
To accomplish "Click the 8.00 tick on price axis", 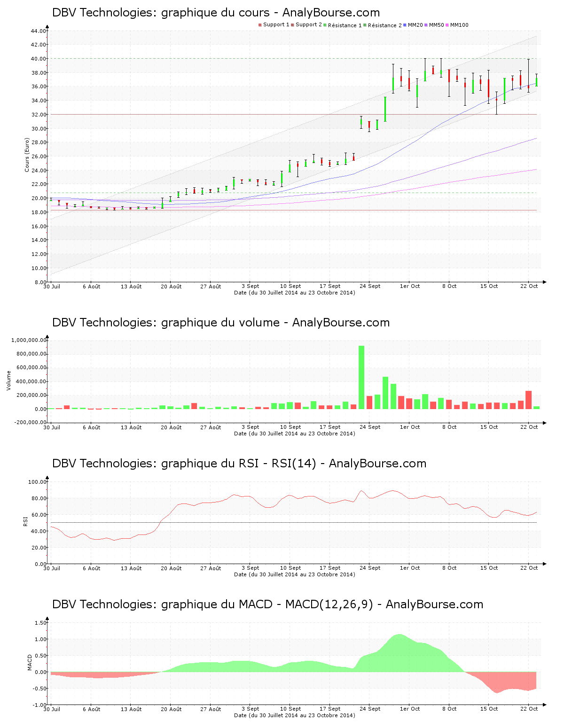I will (x=40, y=282).
